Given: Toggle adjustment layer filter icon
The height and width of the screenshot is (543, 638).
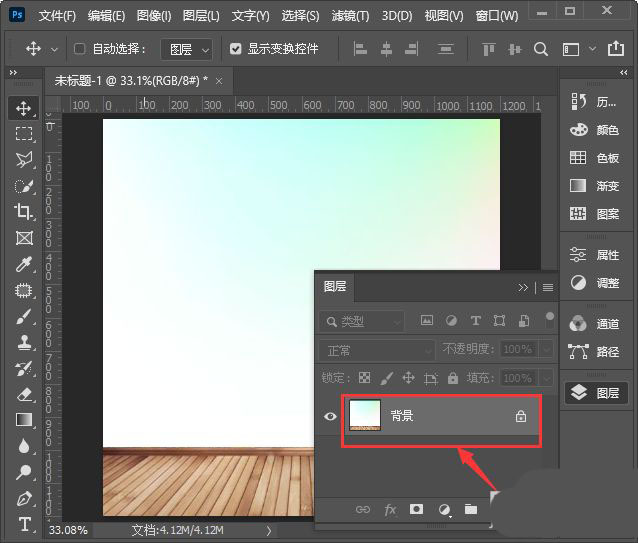Looking at the screenshot, I should pos(451,321).
